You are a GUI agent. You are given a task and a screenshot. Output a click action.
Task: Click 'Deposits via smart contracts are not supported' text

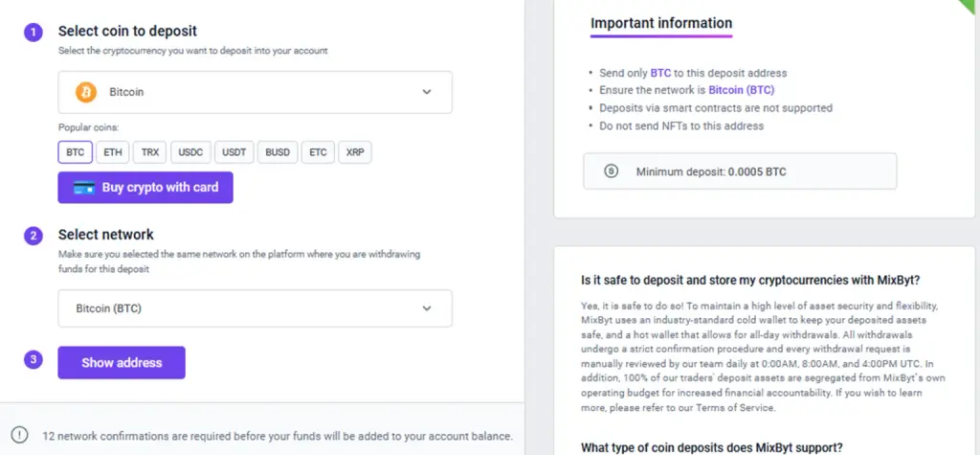coord(716,107)
